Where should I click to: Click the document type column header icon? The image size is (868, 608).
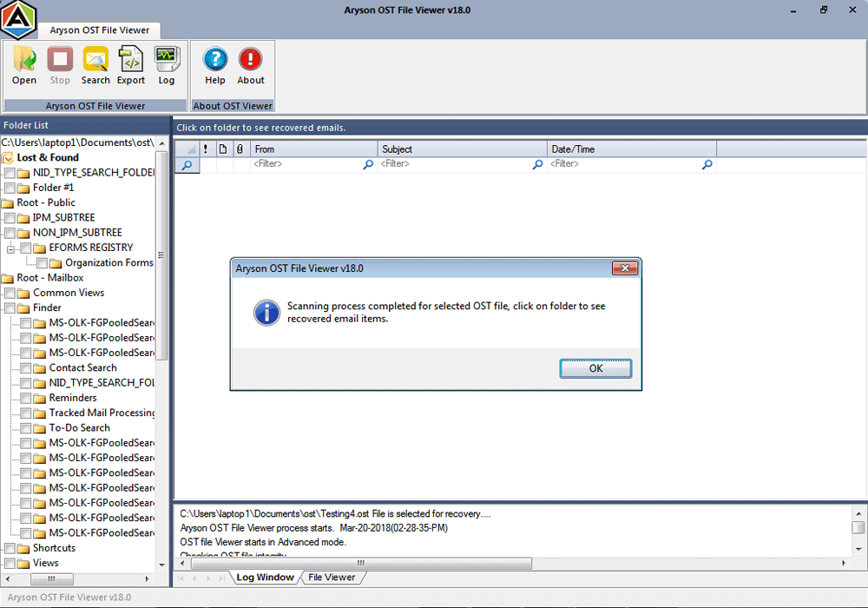222,149
